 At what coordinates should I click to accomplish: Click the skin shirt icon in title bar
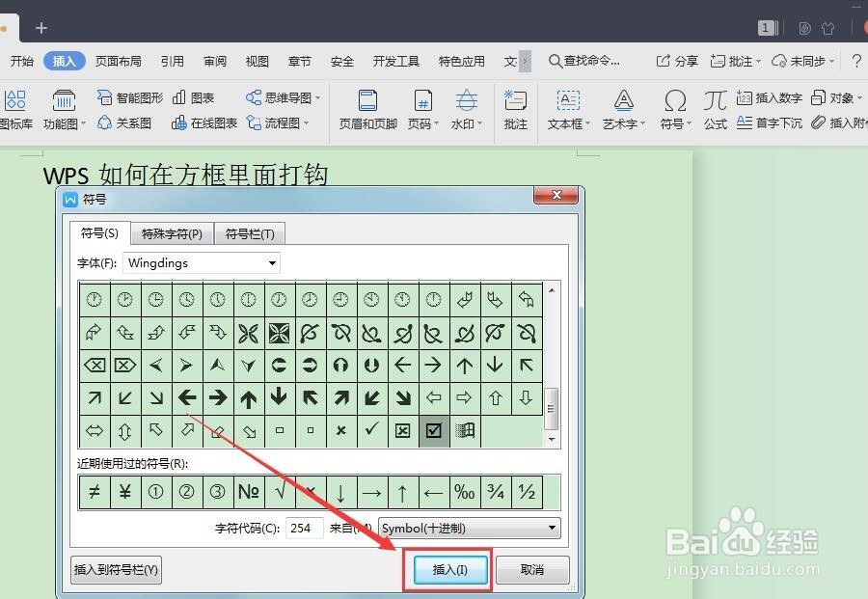(x=828, y=28)
